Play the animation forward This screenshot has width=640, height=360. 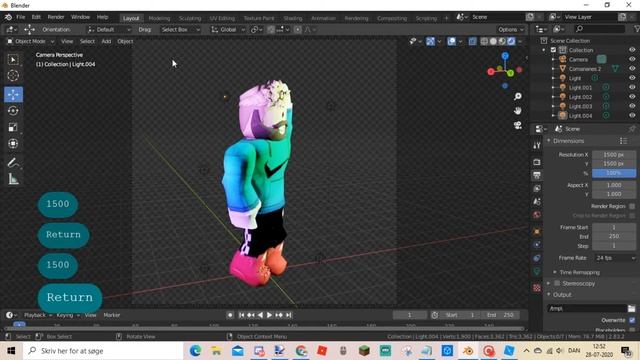[269, 315]
